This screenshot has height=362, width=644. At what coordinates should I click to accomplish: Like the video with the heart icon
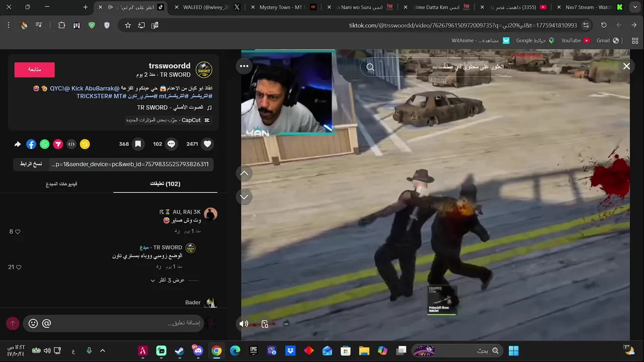[x=207, y=144]
